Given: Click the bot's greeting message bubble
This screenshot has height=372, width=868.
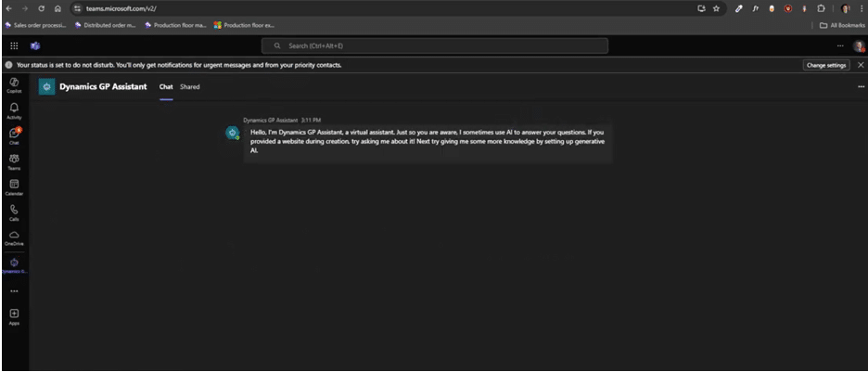Looking at the screenshot, I should 428,142.
